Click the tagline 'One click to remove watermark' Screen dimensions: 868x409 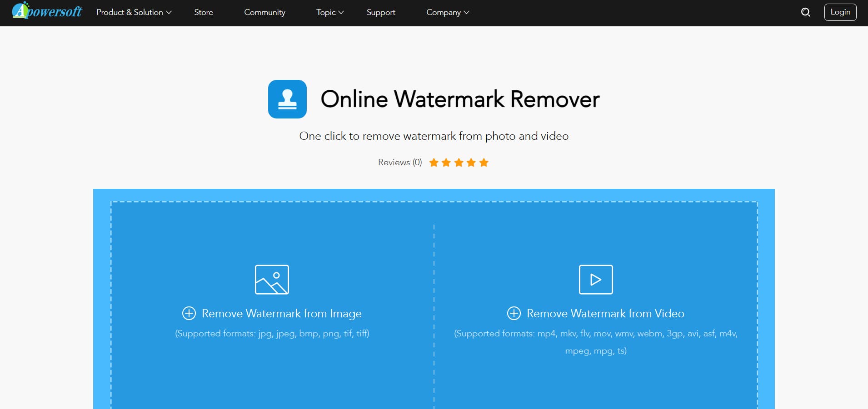coord(434,136)
